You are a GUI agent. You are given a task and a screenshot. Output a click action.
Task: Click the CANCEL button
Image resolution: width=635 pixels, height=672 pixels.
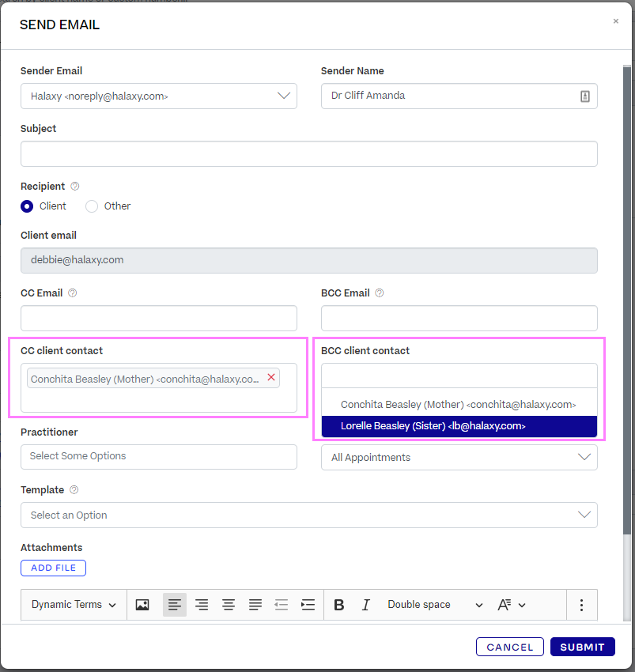(510, 647)
